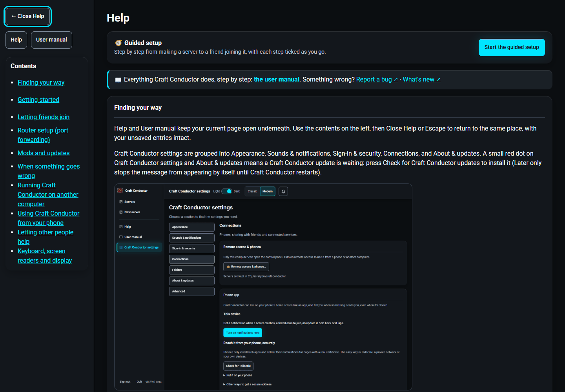Screen dimensions: 565x392
Task: Open the Report a bug link
Action: (x=377, y=80)
